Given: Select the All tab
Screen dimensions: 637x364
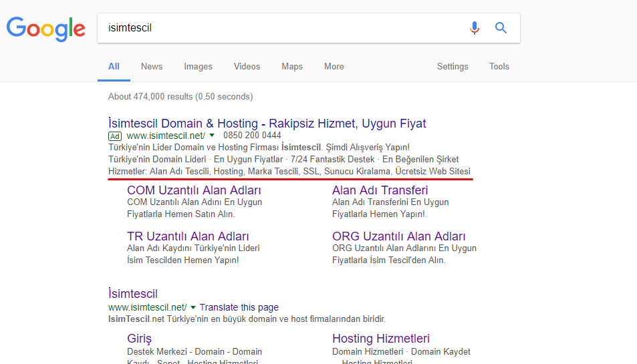Looking at the screenshot, I should coord(114,67).
